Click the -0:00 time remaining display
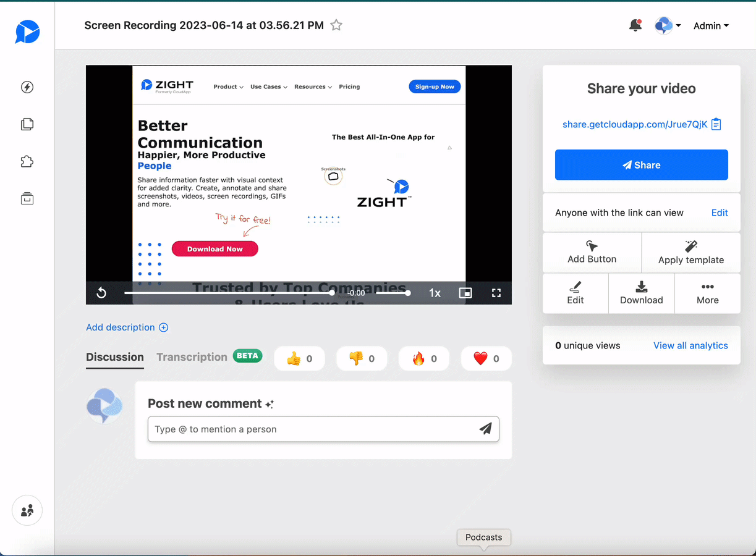This screenshot has width=756, height=556. pos(356,293)
